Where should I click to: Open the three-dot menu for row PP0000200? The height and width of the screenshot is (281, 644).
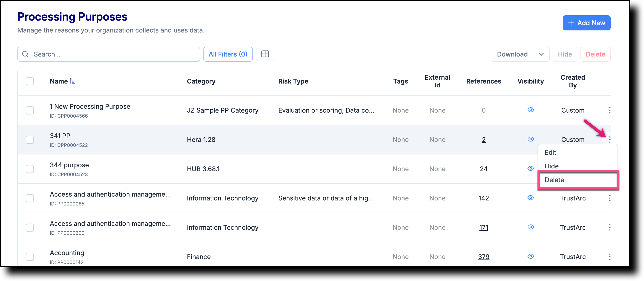coord(610,227)
